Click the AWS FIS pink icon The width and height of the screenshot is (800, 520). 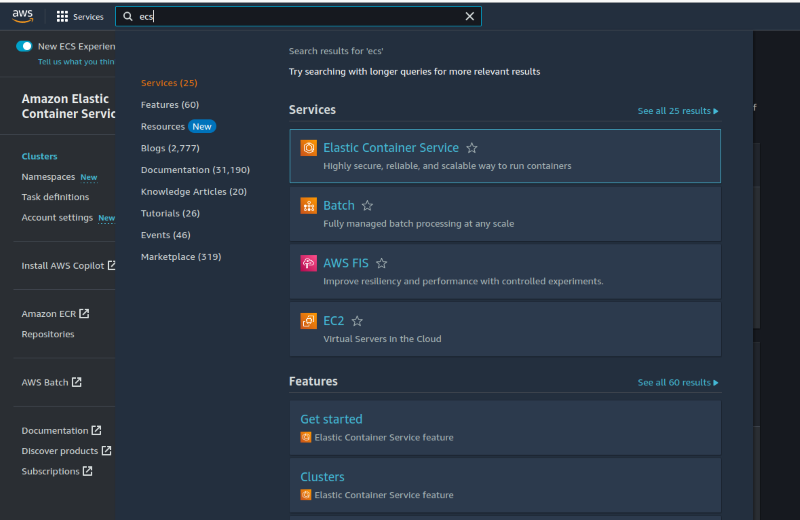(x=309, y=264)
